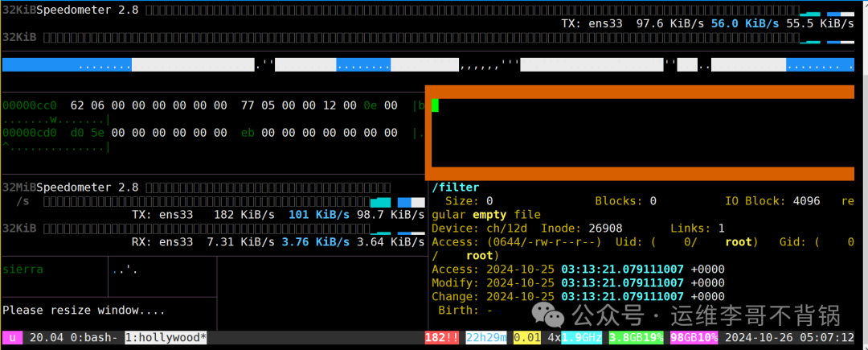The height and width of the screenshot is (350, 868).
Task: Click the yellow 0.01 load average indicator
Action: click(527, 337)
